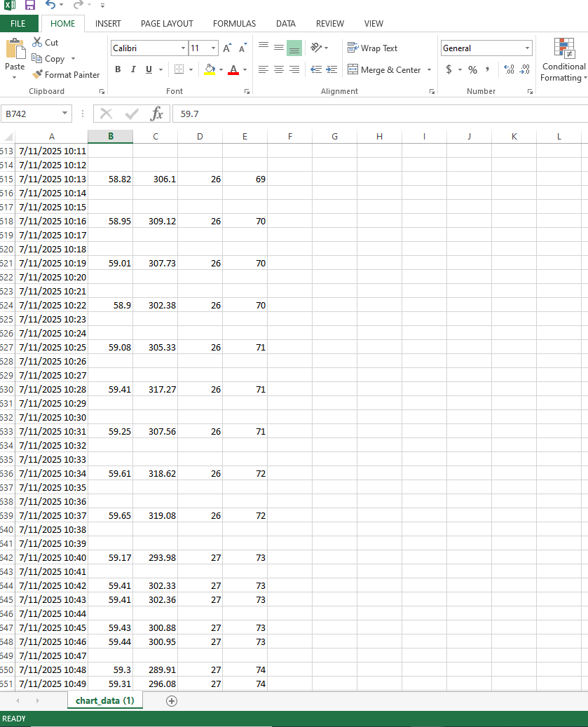
Task: Click the Merge & Center button
Action: click(x=385, y=70)
